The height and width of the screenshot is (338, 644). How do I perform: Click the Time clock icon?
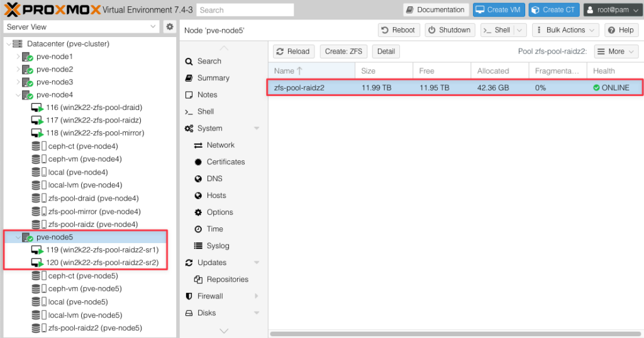pyautogui.click(x=198, y=229)
